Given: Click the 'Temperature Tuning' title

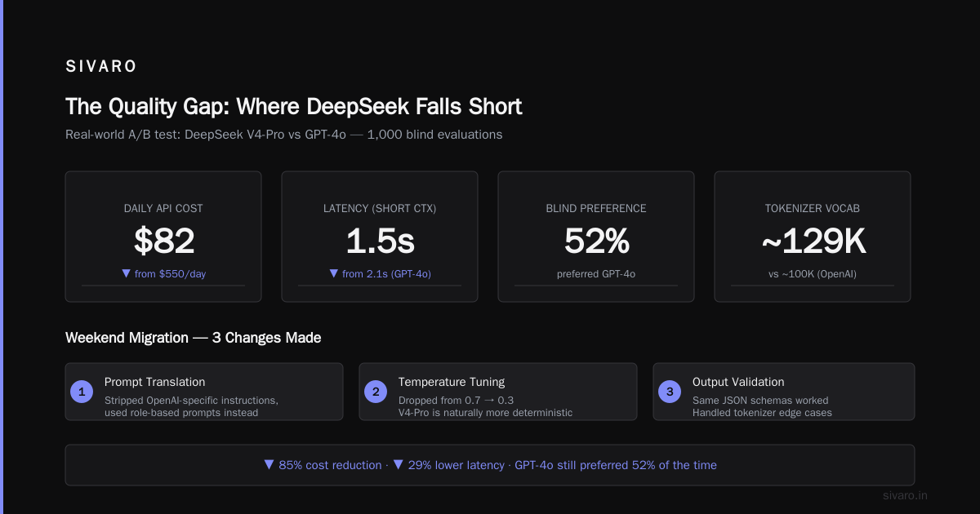Looking at the screenshot, I should (x=452, y=382).
